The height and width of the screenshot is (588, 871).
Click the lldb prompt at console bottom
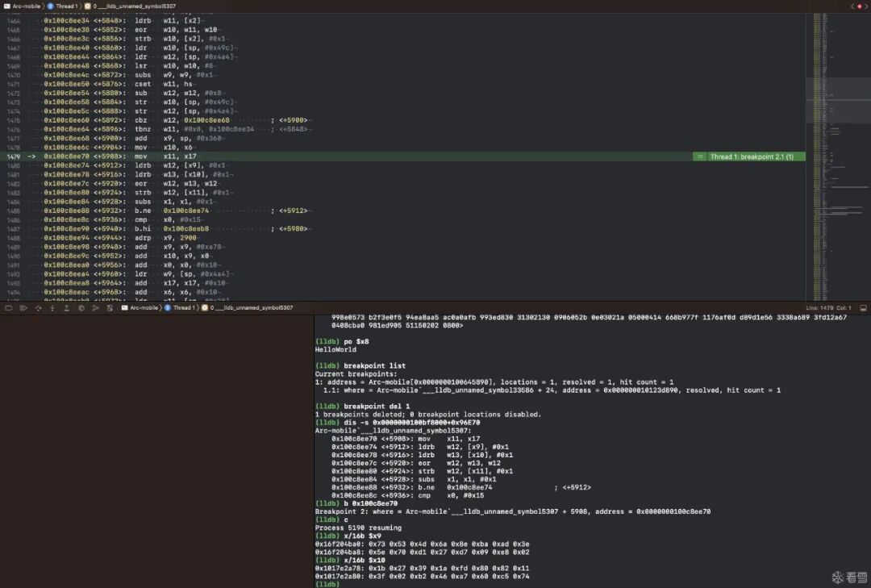pos(327,584)
